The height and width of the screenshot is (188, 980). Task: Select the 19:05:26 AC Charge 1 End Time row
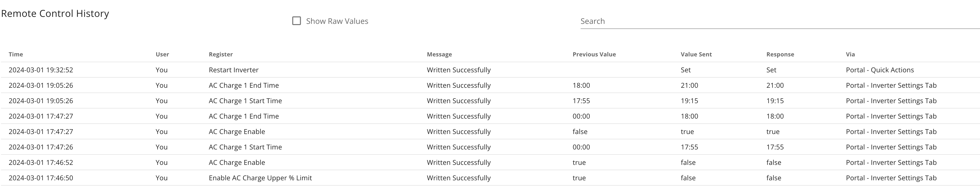point(490,86)
